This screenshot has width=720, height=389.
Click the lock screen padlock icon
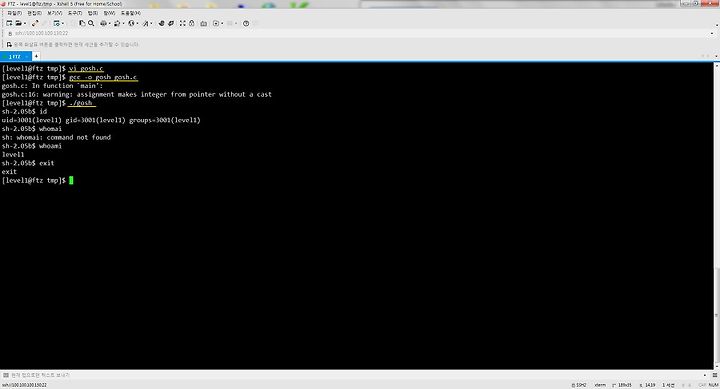pos(191,23)
